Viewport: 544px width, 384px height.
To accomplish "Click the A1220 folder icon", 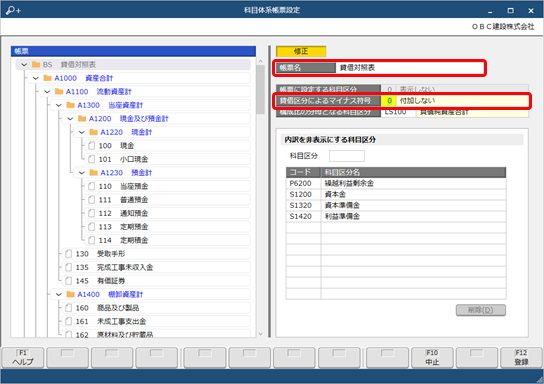I will 93,132.
